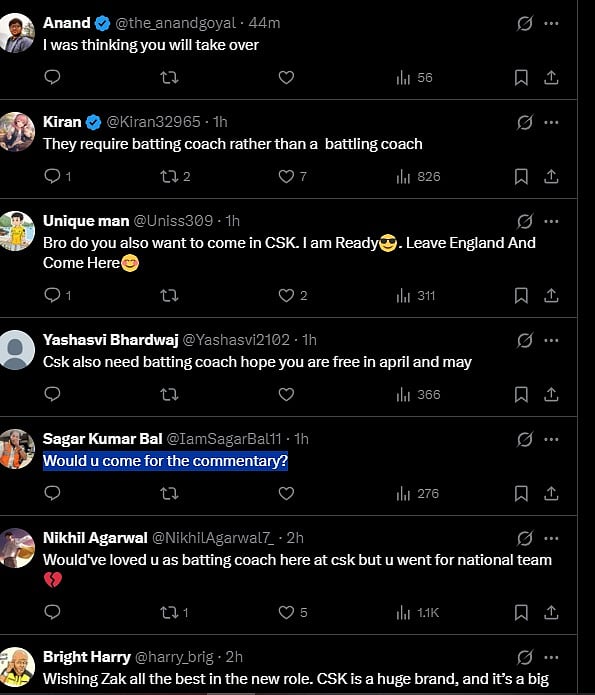Share Yashasvi Bhardwaj's reply

click(551, 394)
